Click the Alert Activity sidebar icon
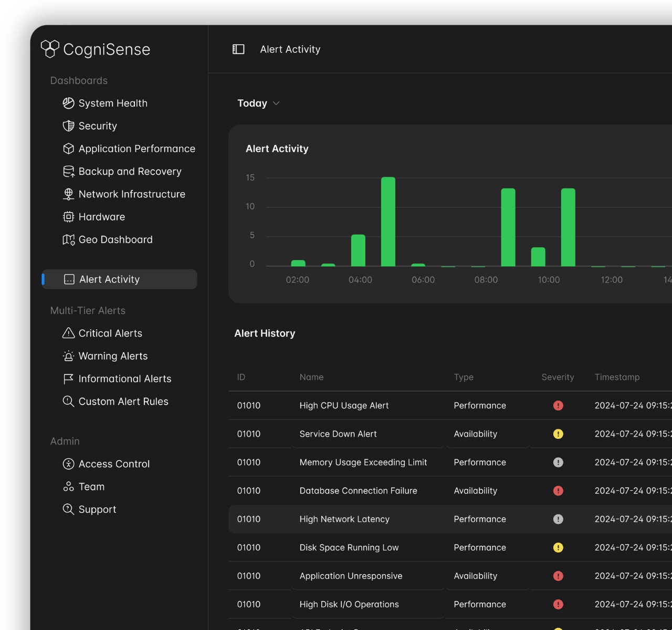672x630 pixels. (69, 279)
